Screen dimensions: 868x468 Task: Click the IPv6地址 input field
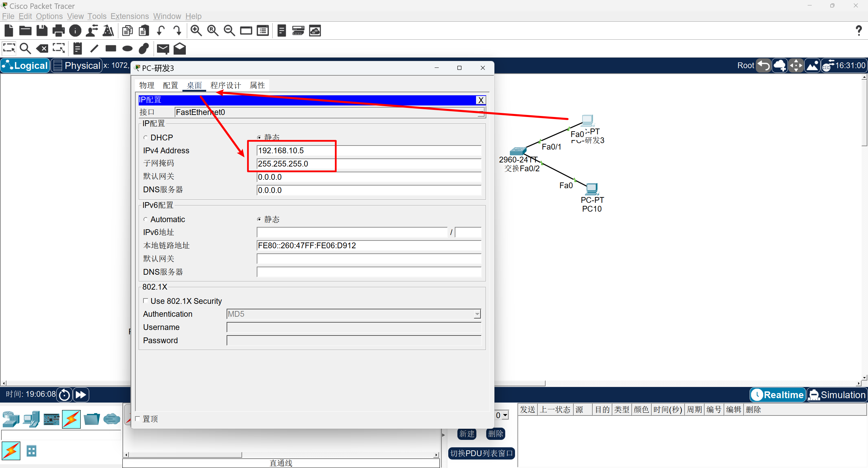coord(352,232)
